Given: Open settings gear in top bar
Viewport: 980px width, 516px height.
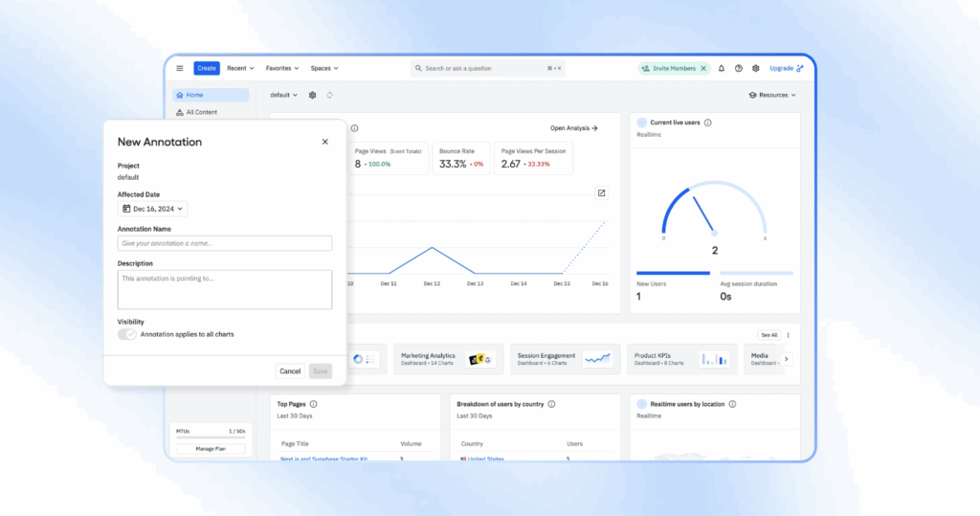Looking at the screenshot, I should point(756,68).
